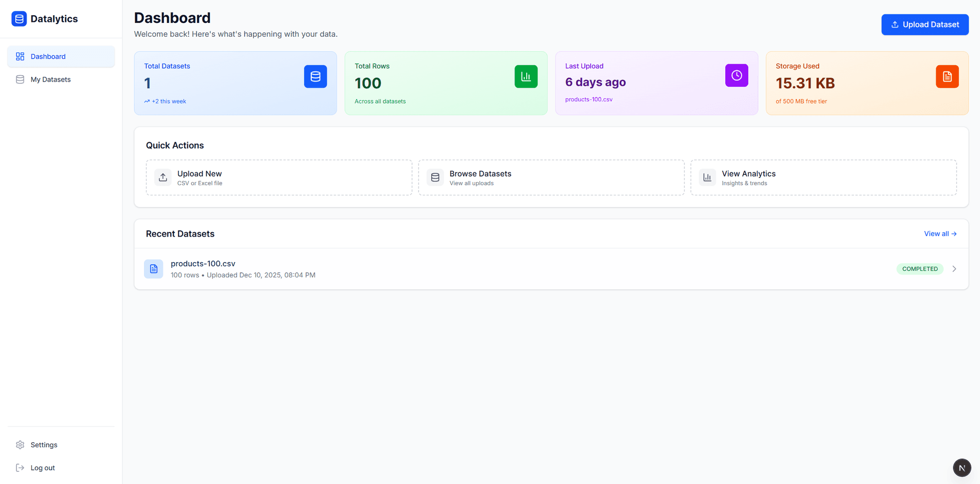Toggle the COMPLETED status badge
The height and width of the screenshot is (484, 980).
click(920, 269)
